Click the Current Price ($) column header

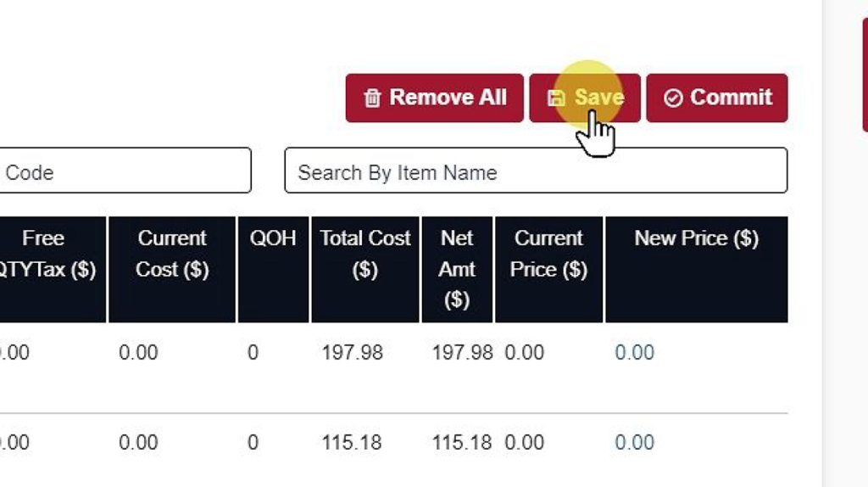548,269
